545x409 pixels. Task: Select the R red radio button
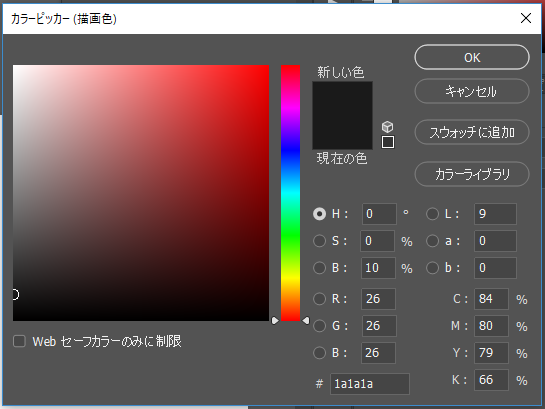319,298
